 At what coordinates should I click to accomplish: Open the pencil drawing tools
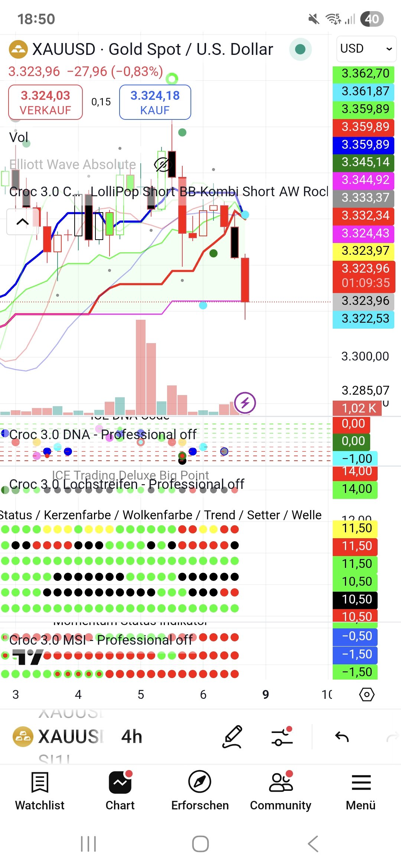tap(232, 737)
